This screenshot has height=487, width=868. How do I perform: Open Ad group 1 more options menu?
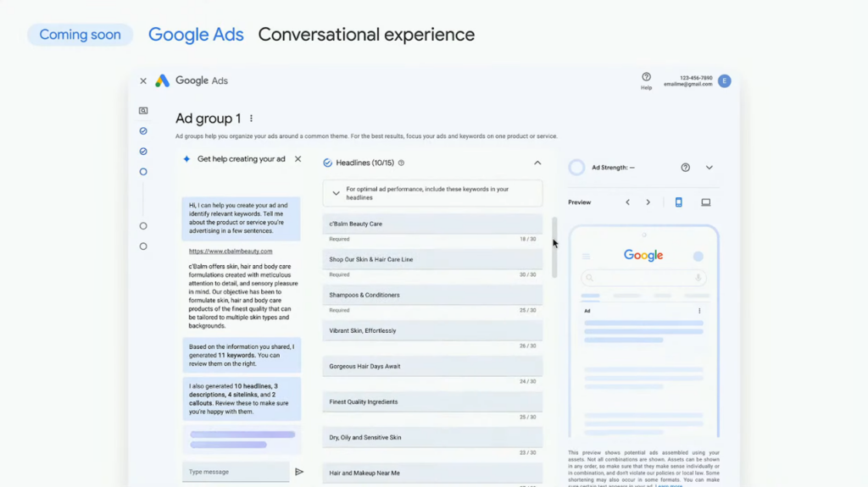(251, 119)
